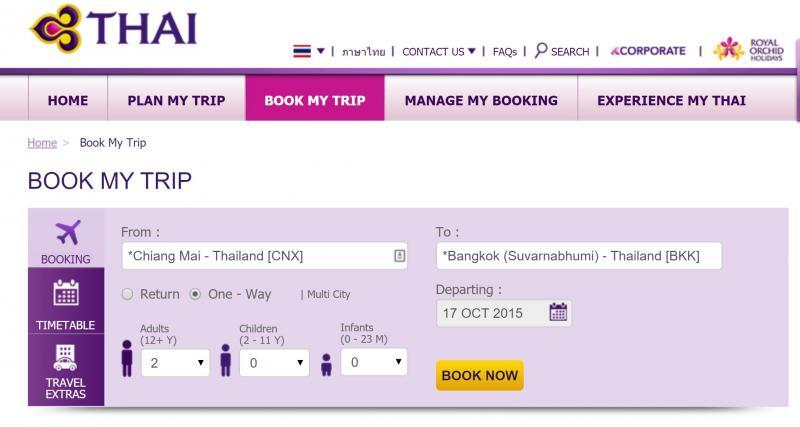Select the Return radio button

128,294
